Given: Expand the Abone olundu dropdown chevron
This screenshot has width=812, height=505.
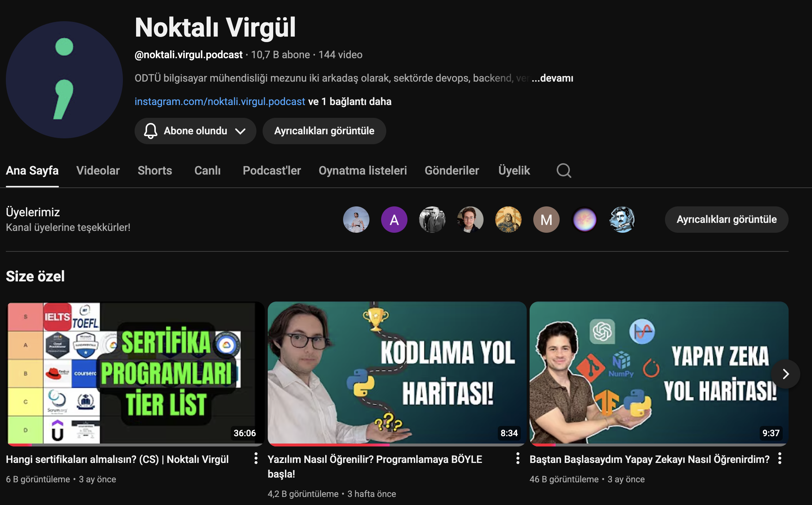Looking at the screenshot, I should [240, 131].
